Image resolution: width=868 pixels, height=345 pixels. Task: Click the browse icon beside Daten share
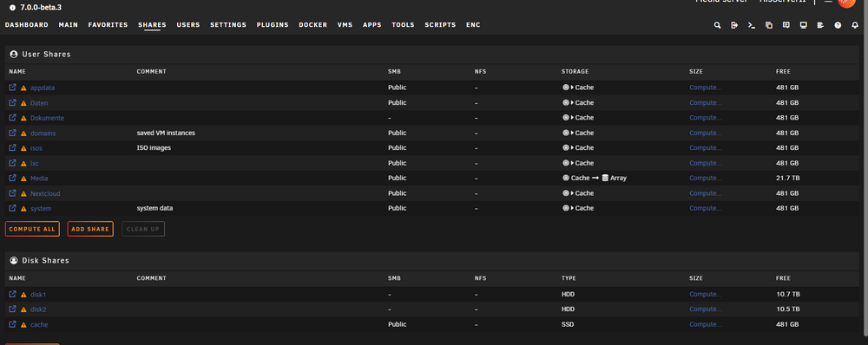13,102
